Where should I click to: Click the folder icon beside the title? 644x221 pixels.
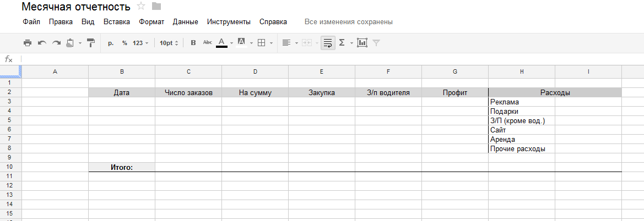pyautogui.click(x=156, y=7)
